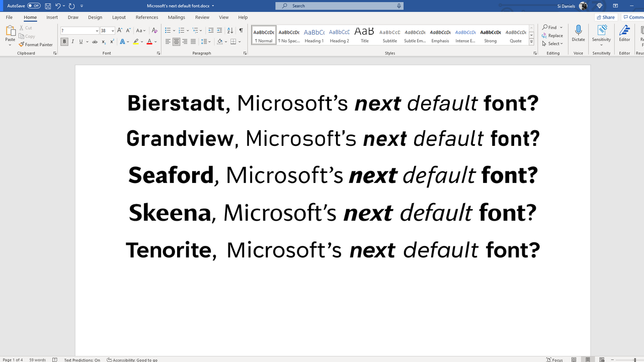Open Line and Paragraph Spacing
Image resolution: width=644 pixels, height=362 pixels.
tap(204, 42)
